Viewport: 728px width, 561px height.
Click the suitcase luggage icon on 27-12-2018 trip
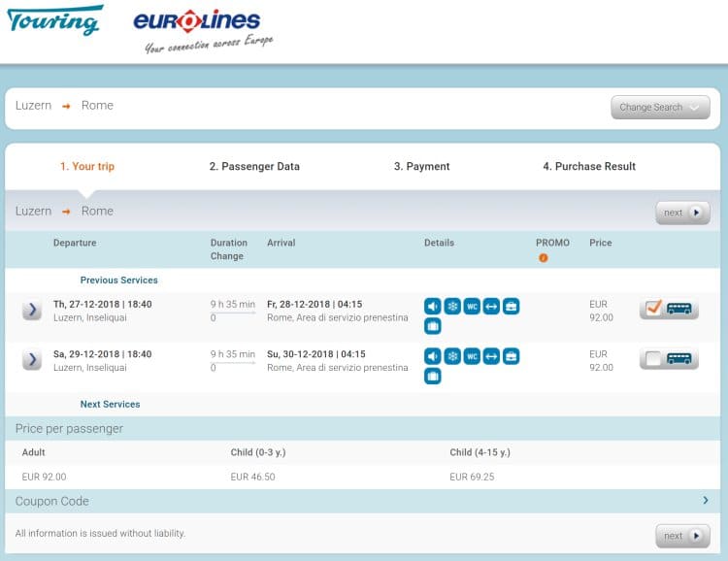click(433, 326)
